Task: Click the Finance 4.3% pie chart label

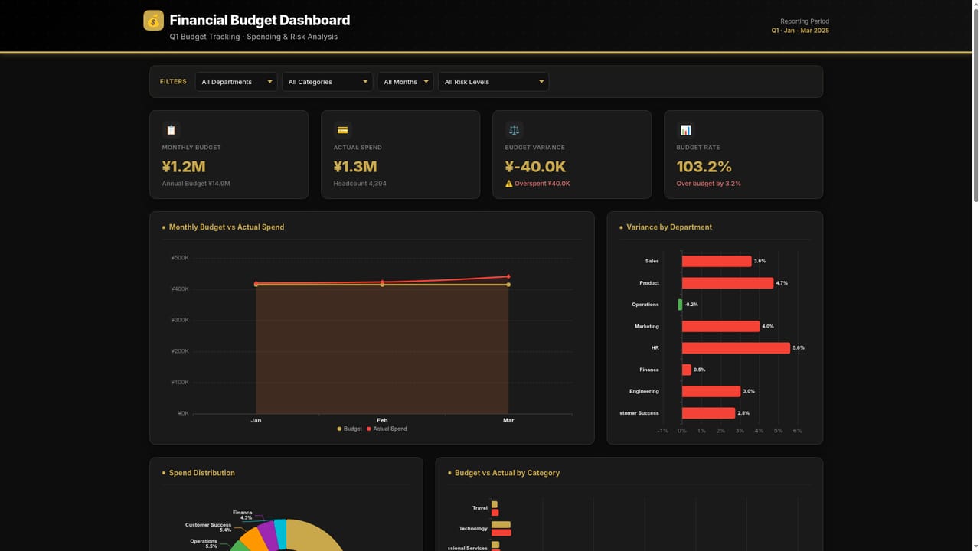Action: click(x=243, y=515)
